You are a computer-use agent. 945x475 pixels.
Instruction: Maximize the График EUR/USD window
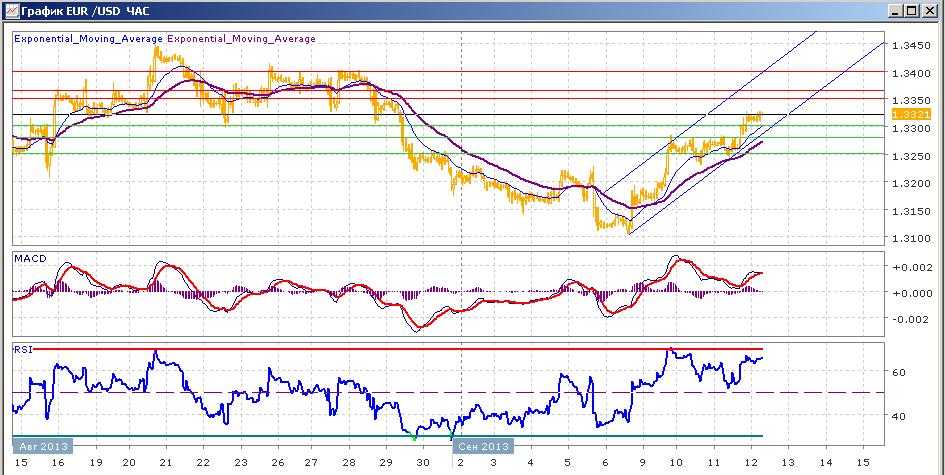(912, 10)
